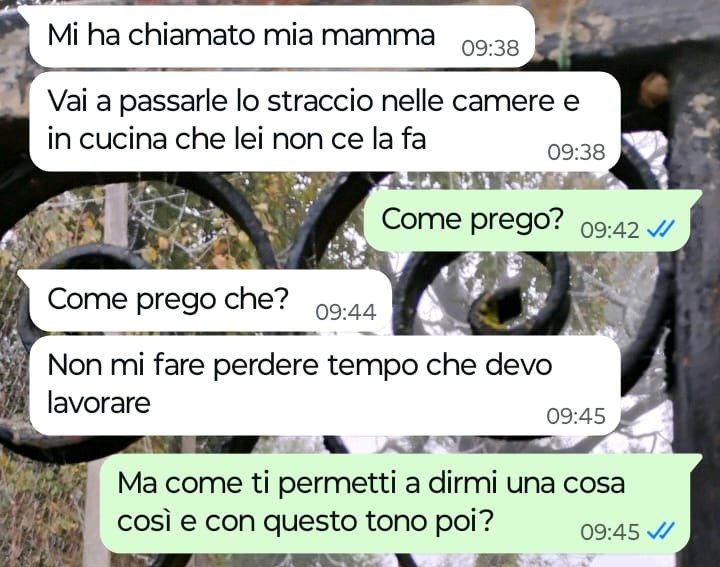Click blue double-check on last sent message
The width and height of the screenshot is (720, 567).
tap(661, 532)
